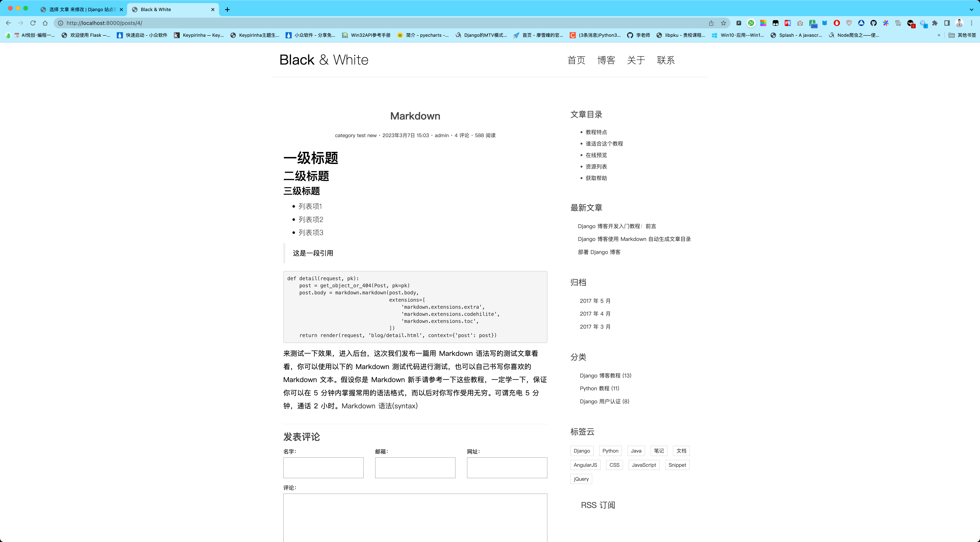Open the green N extension
980x542 pixels.
click(751, 23)
